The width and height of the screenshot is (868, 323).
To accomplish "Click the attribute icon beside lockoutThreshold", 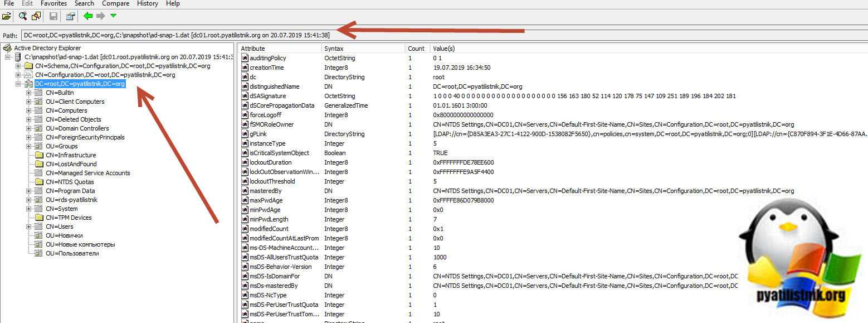I will click(x=245, y=181).
